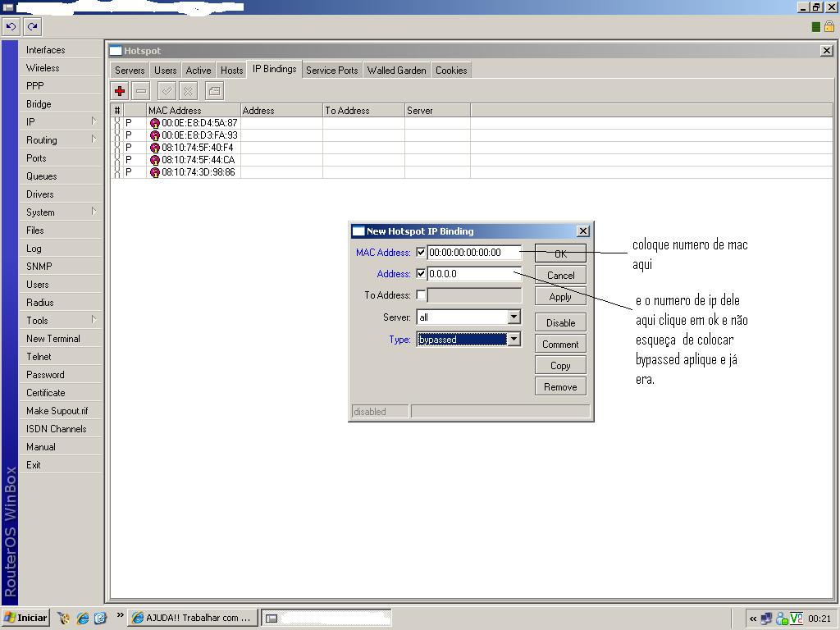Open Make Supout.rif from sidebar
The image size is (840, 630).
coord(61,411)
